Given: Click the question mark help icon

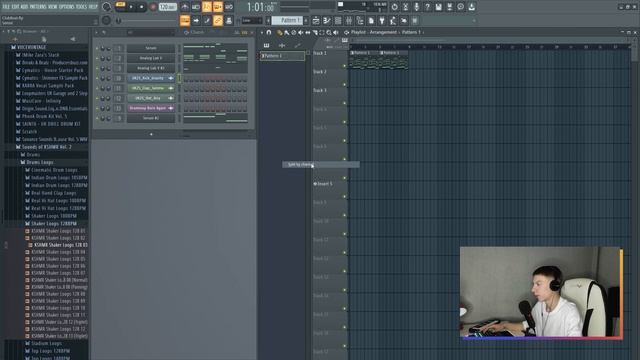Looking at the screenshot, I should (x=427, y=7).
